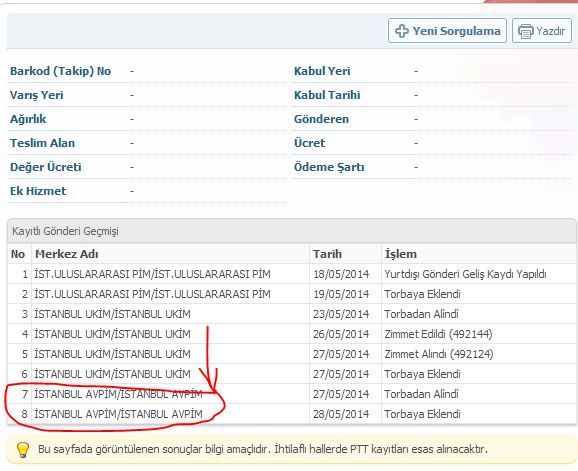Print the page with Yazdır button

pos(542,31)
